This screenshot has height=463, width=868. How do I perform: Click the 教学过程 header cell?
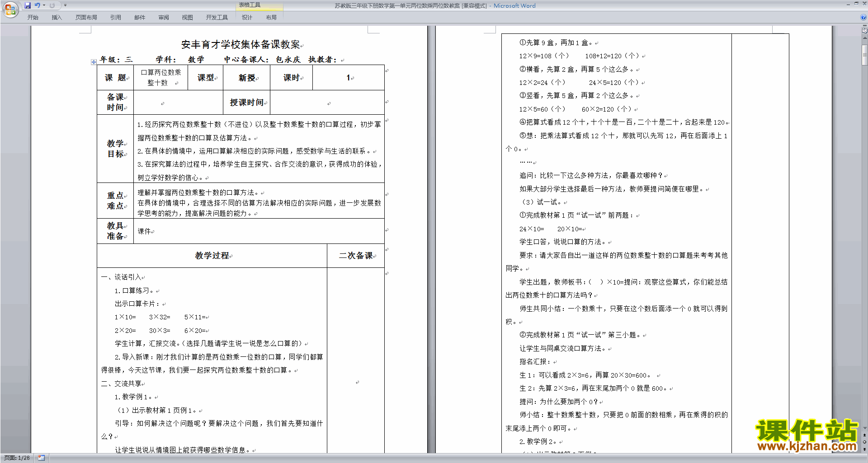[212, 256]
